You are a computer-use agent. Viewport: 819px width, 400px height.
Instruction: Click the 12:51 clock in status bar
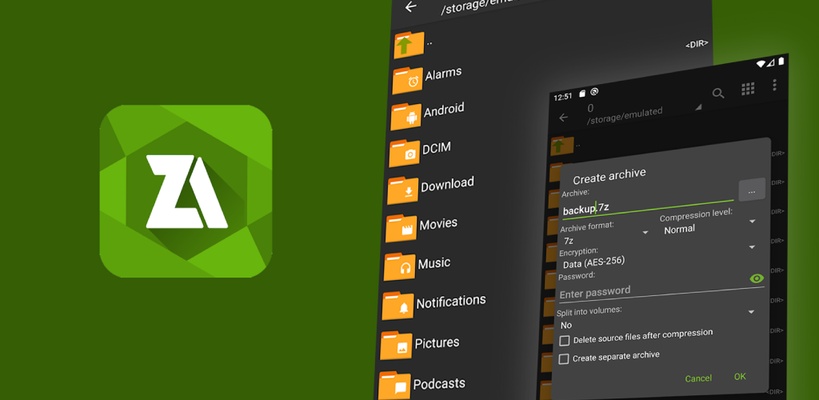(563, 97)
